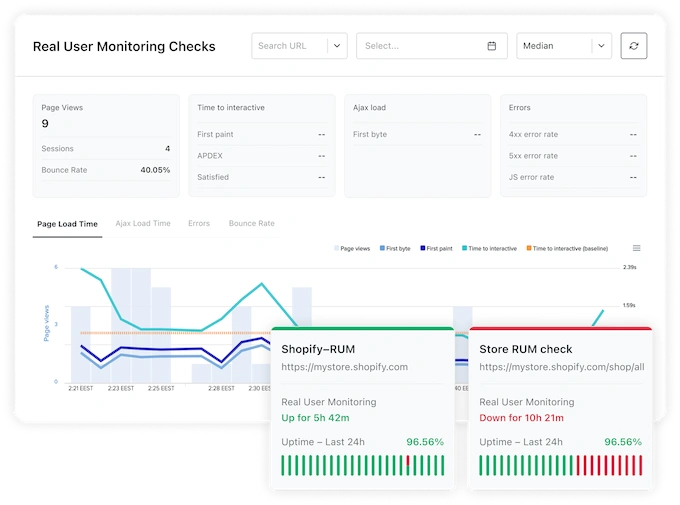Click the 5xx error rate row
Screen dimensions: 680x505
(573, 156)
